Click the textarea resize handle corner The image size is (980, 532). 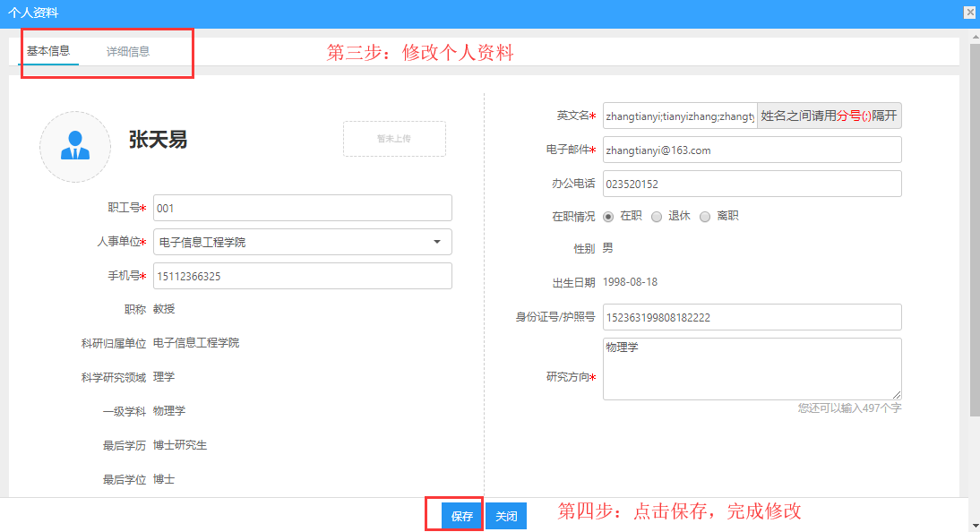(897, 394)
